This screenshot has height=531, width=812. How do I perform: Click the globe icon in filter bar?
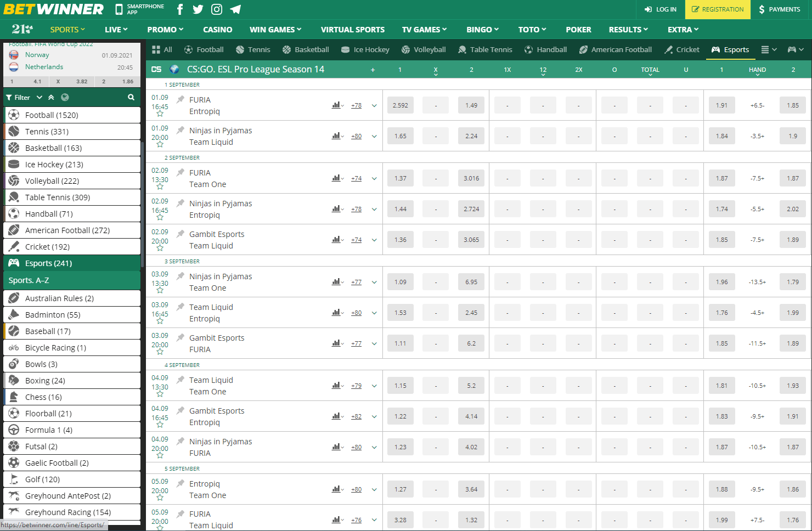(65, 97)
